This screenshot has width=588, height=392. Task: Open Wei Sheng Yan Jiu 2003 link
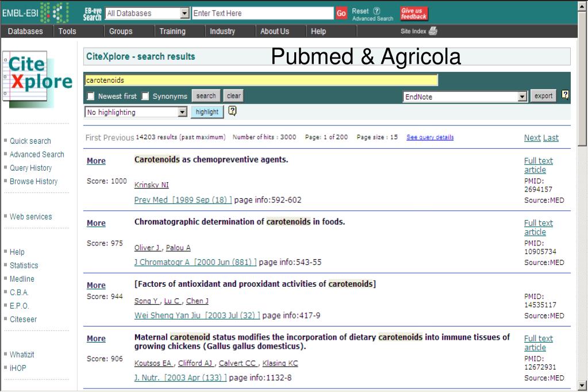(x=197, y=316)
